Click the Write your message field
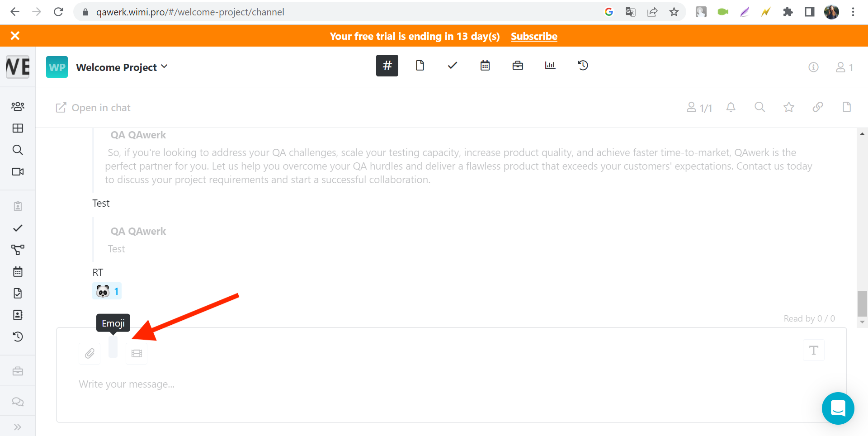868x436 pixels. [x=451, y=384]
